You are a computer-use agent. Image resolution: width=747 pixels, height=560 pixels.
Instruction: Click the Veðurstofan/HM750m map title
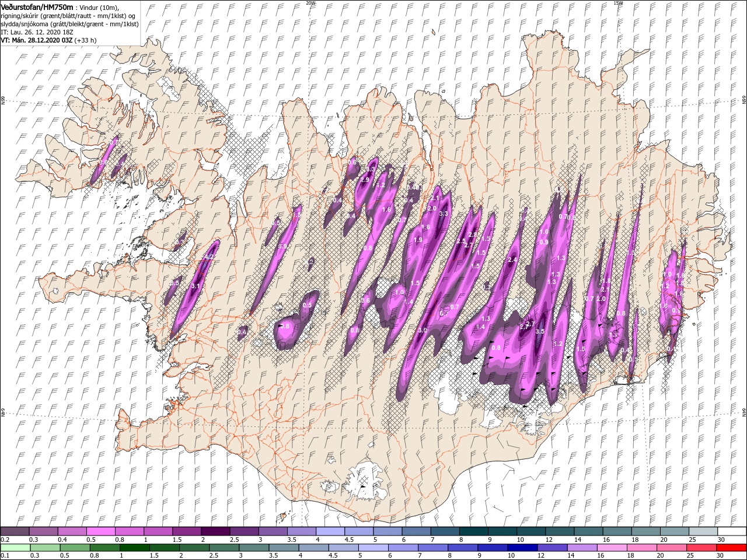(37, 6)
